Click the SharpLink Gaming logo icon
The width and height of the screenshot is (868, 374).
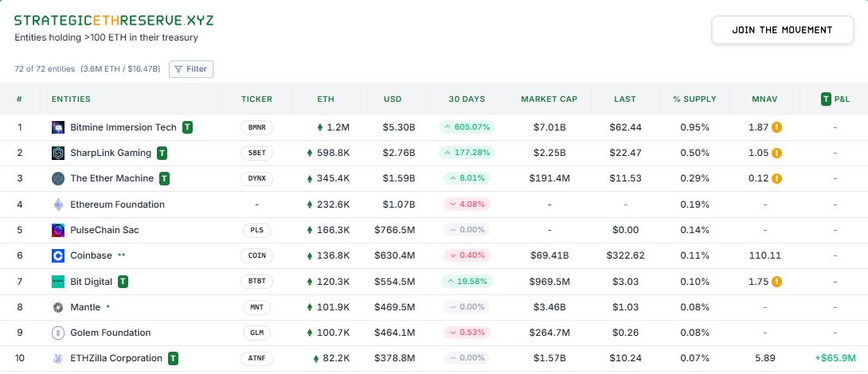pos(58,153)
